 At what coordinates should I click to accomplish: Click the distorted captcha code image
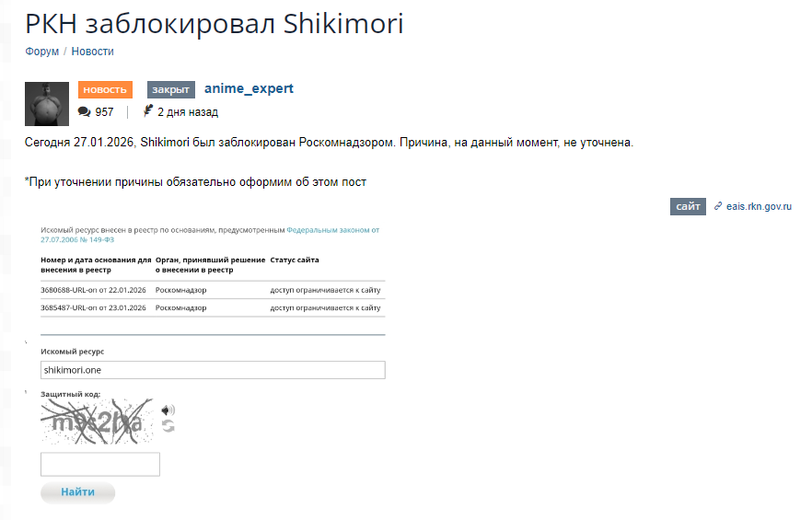point(98,422)
